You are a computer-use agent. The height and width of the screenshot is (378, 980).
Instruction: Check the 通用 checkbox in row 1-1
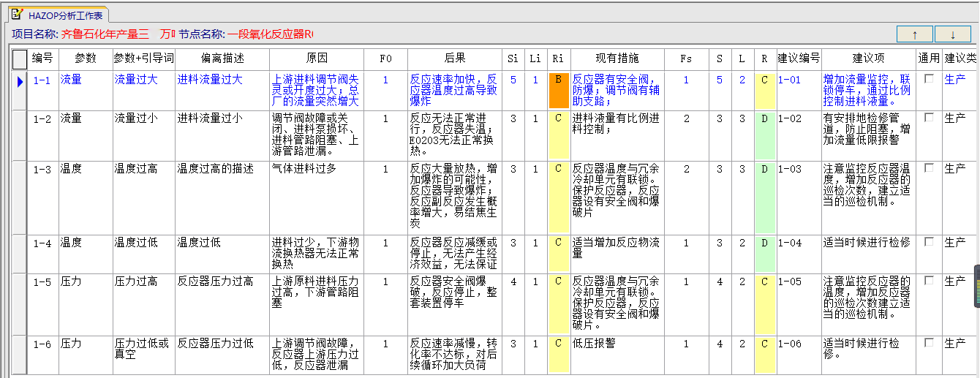pyautogui.click(x=930, y=79)
